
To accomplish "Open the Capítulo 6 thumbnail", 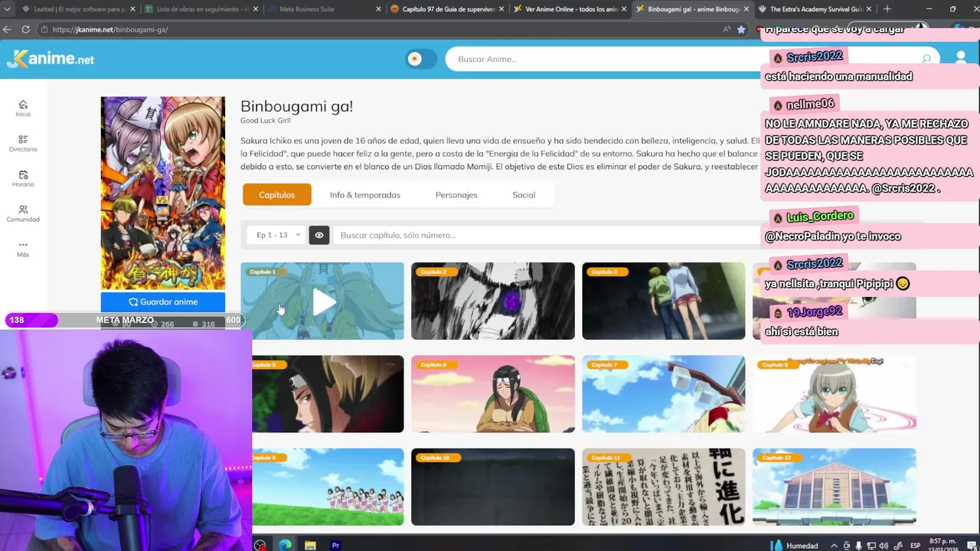I will [x=492, y=393].
